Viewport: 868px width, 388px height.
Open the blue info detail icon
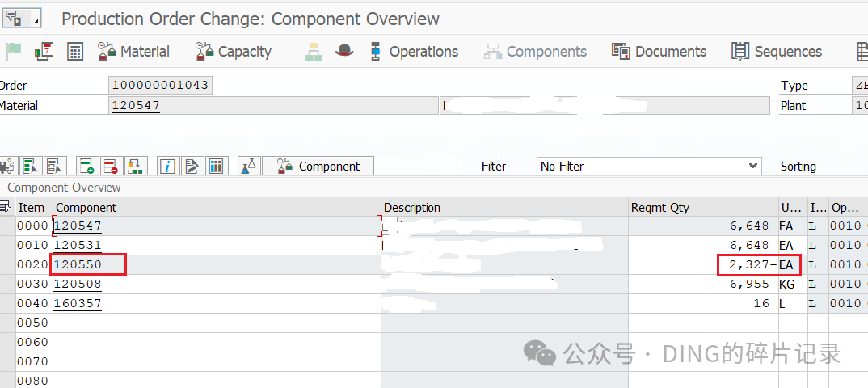click(x=168, y=166)
